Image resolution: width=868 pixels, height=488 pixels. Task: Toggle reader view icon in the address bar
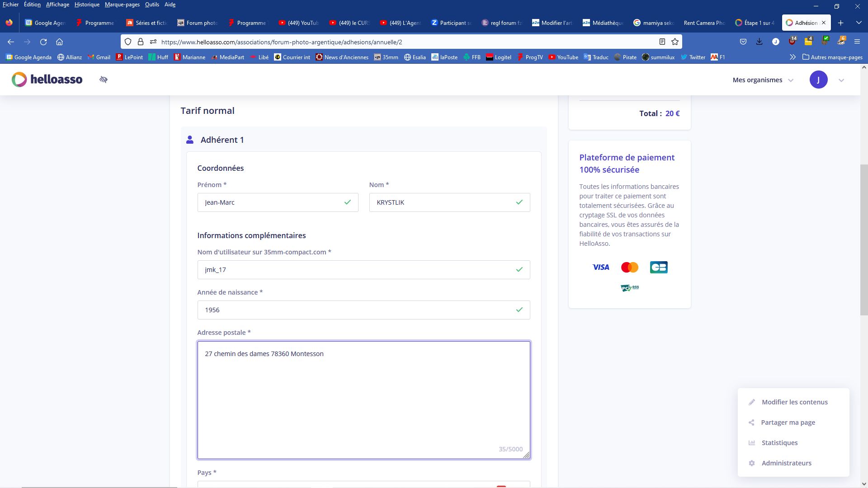pos(662,42)
